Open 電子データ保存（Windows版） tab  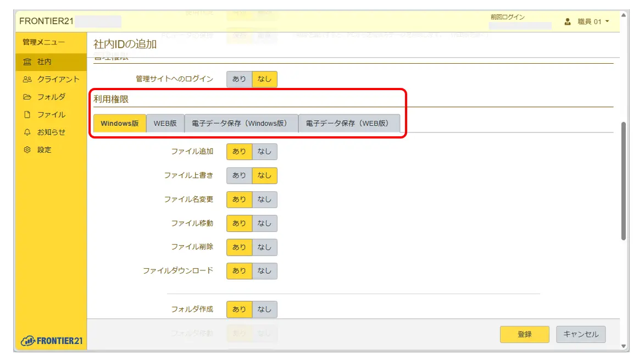(x=241, y=124)
